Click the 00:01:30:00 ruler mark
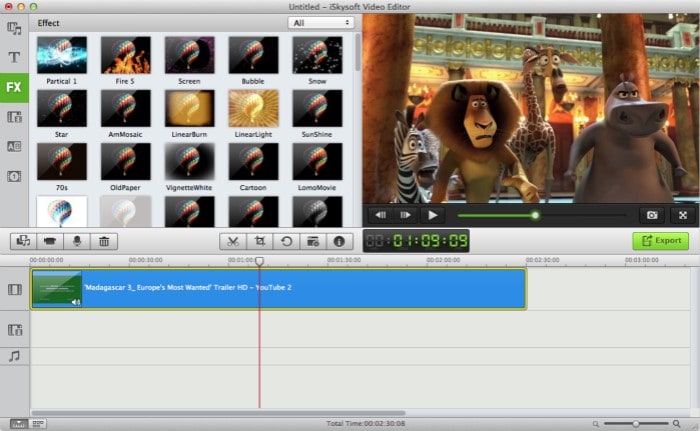 (344, 259)
